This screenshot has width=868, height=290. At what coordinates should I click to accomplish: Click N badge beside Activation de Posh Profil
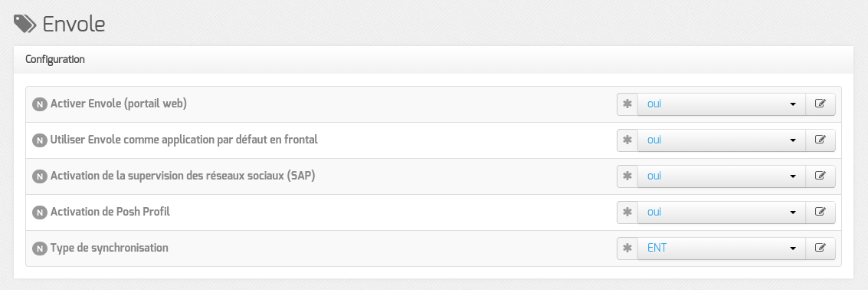40,213
